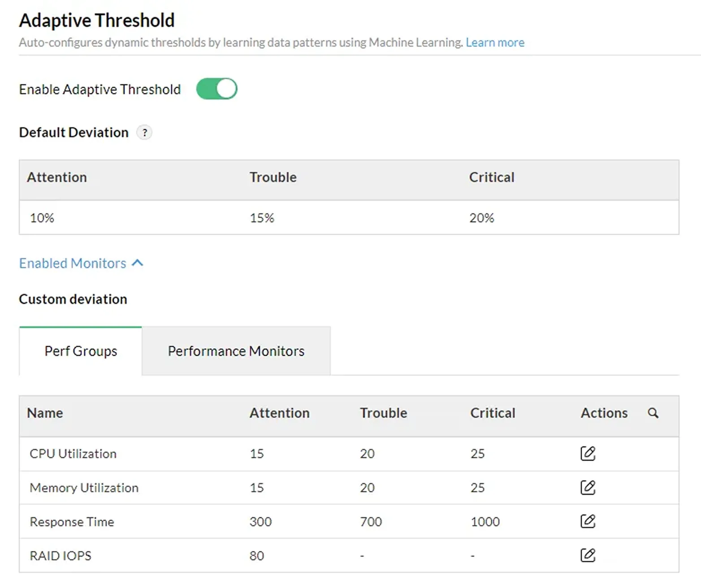This screenshot has height=588, width=701.
Task: Click Memory Utilization's Trouble value 20
Action: point(367,488)
